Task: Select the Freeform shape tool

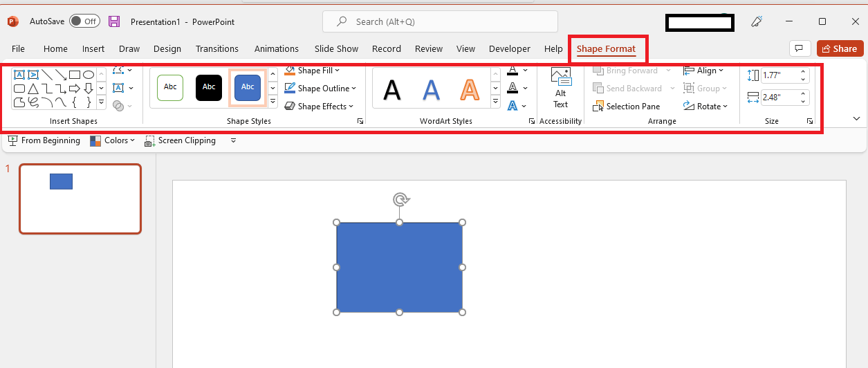Action: coord(19,102)
